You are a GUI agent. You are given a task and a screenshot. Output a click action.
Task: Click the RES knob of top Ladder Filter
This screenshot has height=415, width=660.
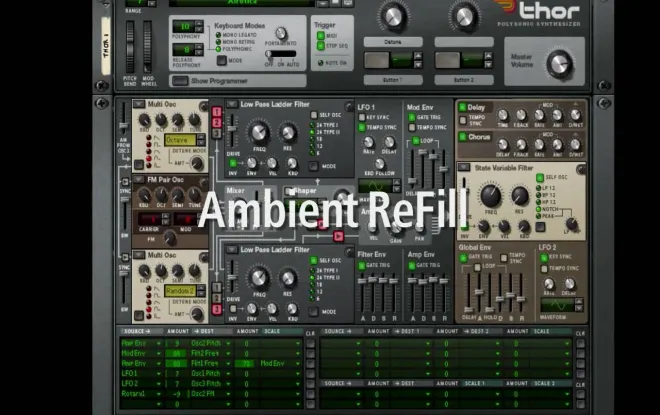pos(288,133)
